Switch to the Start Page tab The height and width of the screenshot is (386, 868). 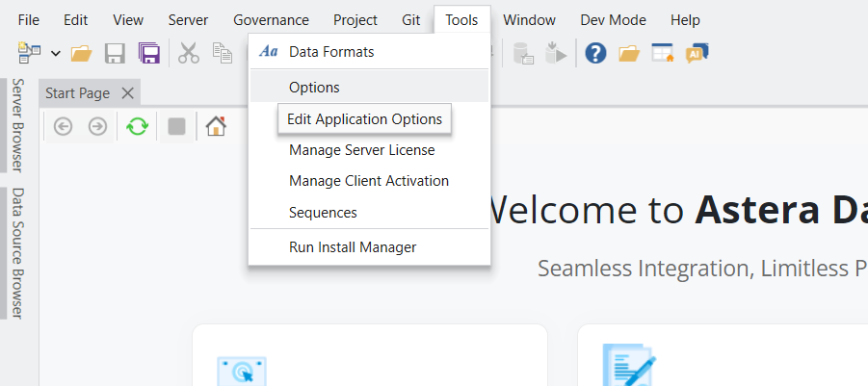(78, 93)
